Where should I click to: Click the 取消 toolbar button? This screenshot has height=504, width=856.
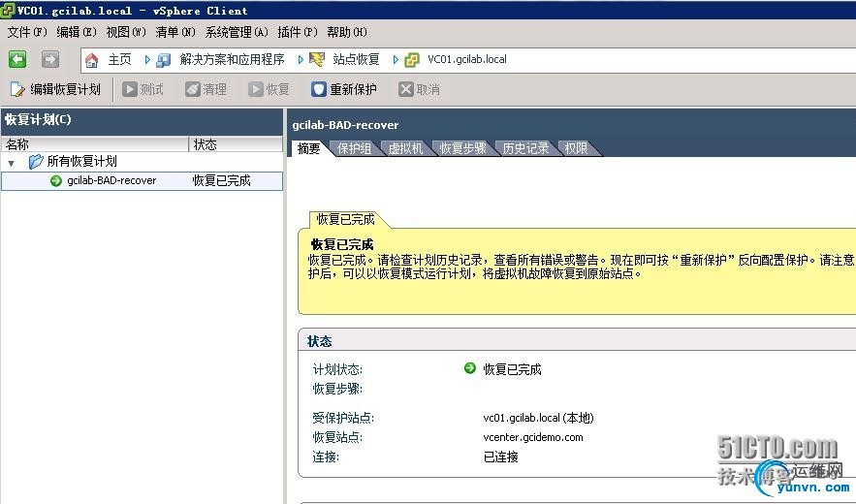pyautogui.click(x=419, y=89)
